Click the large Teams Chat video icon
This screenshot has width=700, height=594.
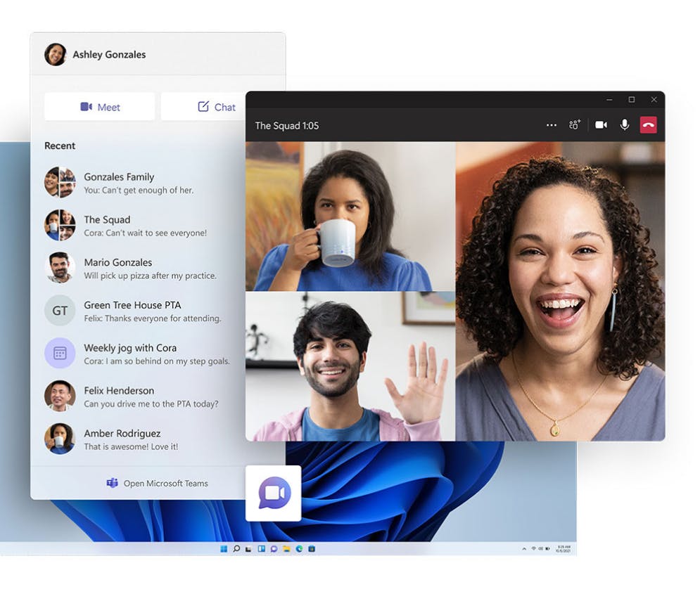(274, 493)
